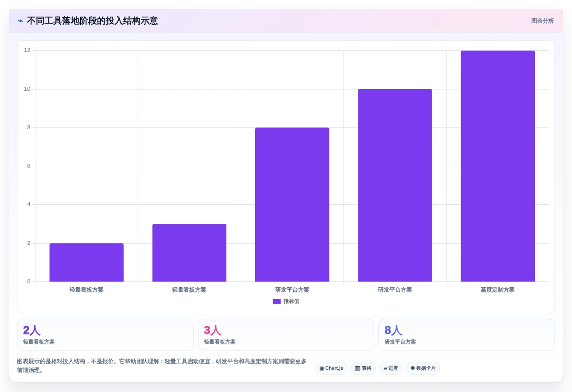Viewport: 572px width, 392px height.
Task: Click the 表格 tag chip
Action: [x=363, y=368]
